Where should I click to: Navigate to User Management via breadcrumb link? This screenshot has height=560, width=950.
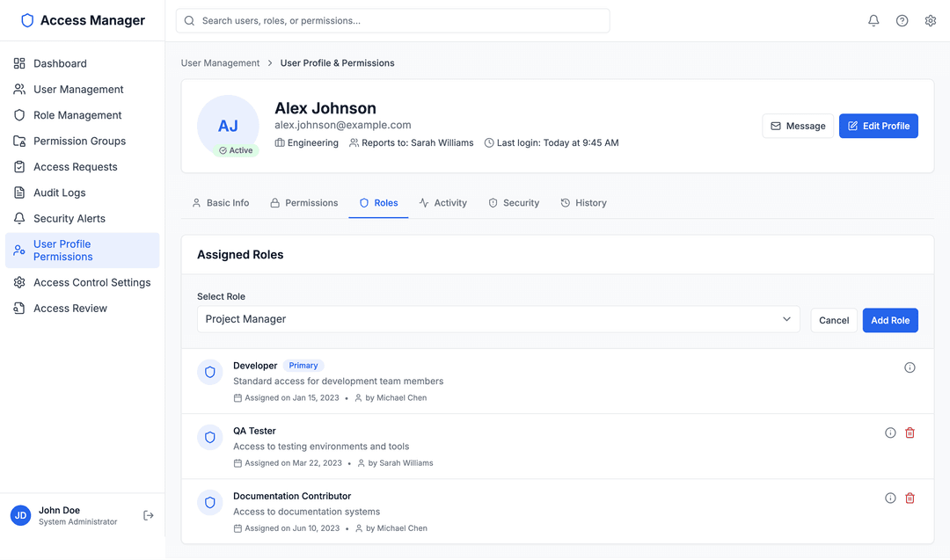[x=219, y=62]
